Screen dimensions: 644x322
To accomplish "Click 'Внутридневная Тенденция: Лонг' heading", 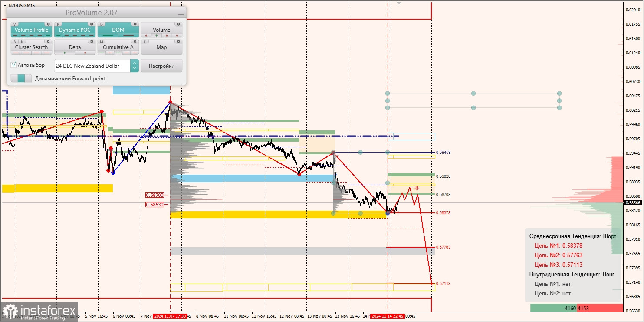I will click(x=572, y=275).
